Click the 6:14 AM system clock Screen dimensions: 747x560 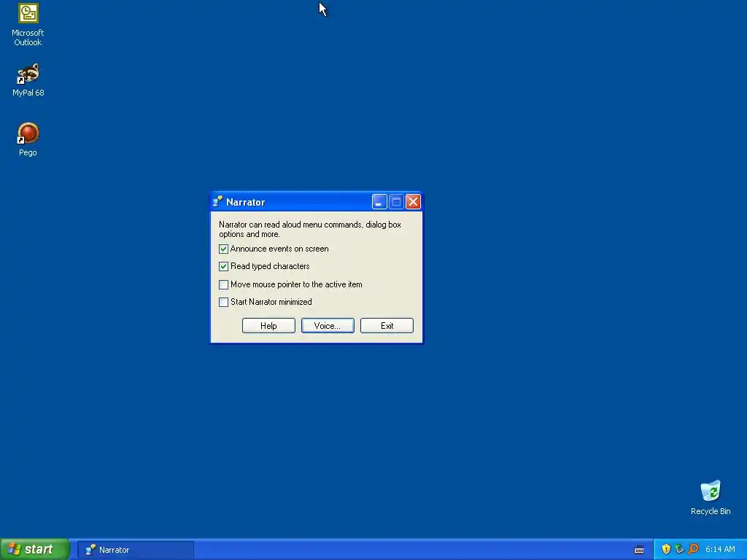(x=720, y=550)
